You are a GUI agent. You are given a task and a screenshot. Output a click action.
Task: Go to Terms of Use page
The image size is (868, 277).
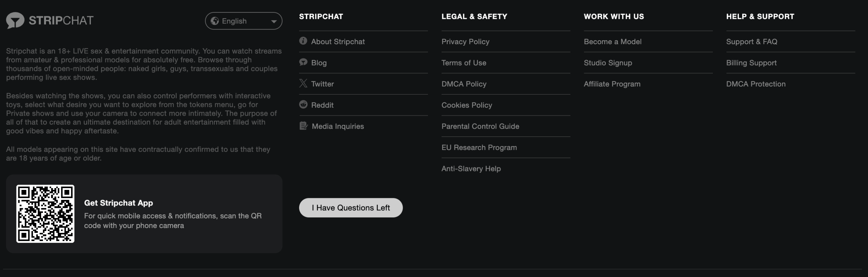464,63
